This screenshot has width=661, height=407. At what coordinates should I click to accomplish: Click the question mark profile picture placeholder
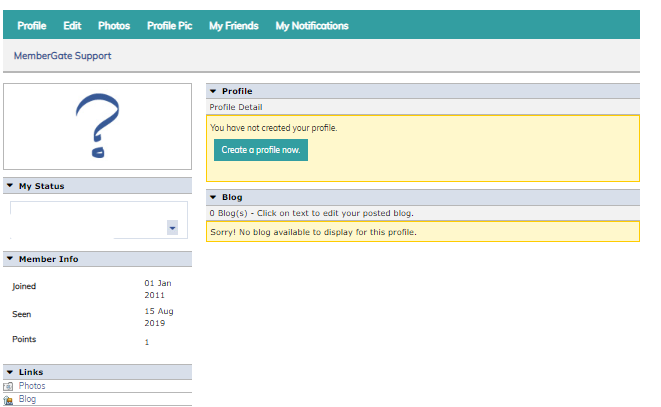(97, 126)
